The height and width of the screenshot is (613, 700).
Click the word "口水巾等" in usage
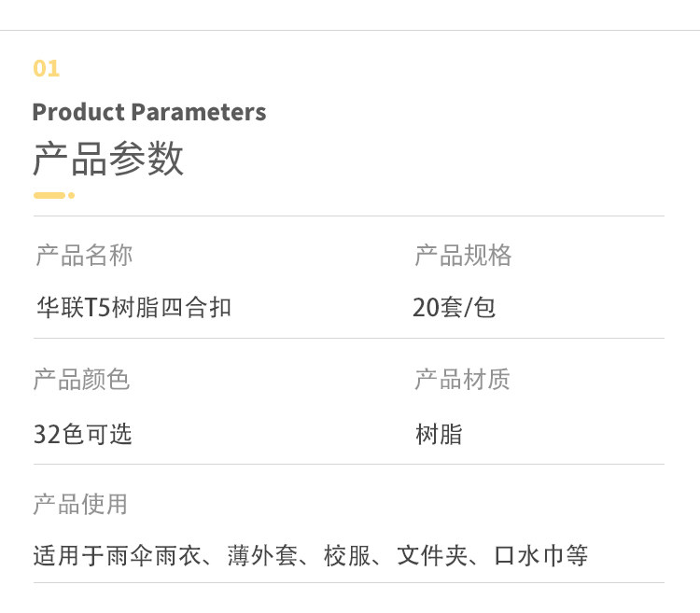pyautogui.click(x=541, y=557)
